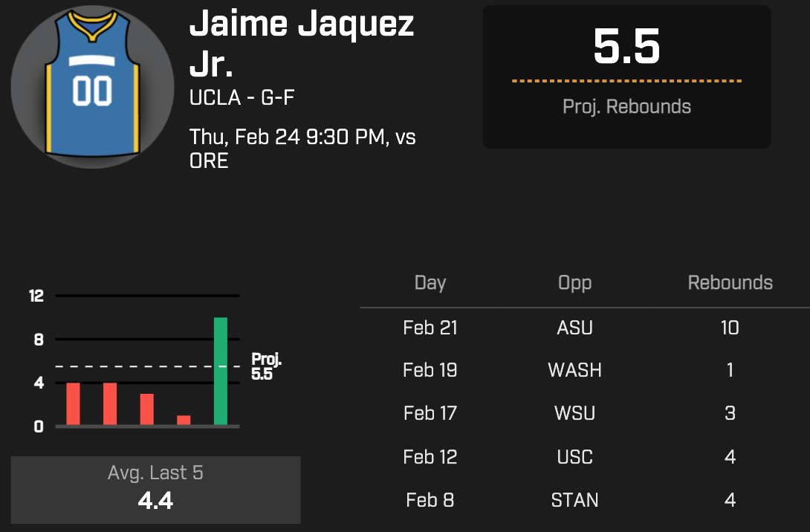Click the leftmost red bar in the chart
Image resolution: width=810 pixels, height=532 pixels.
pos(73,403)
